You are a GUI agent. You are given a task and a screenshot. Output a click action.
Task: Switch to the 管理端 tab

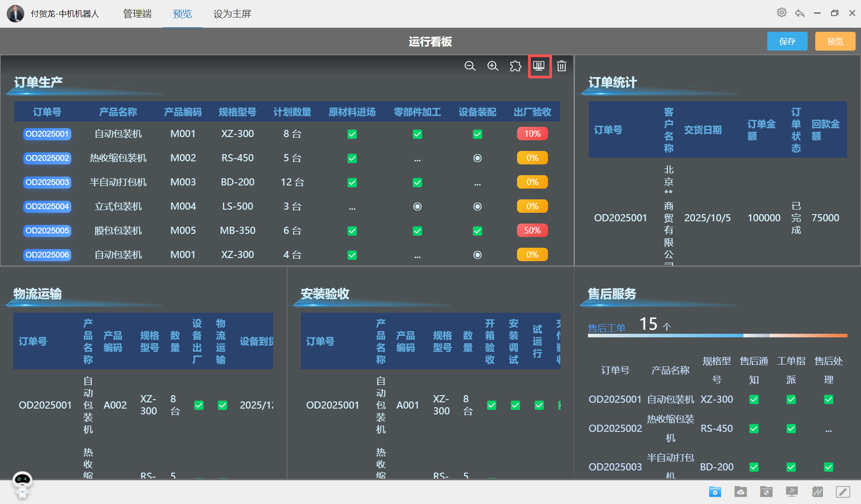click(x=137, y=14)
